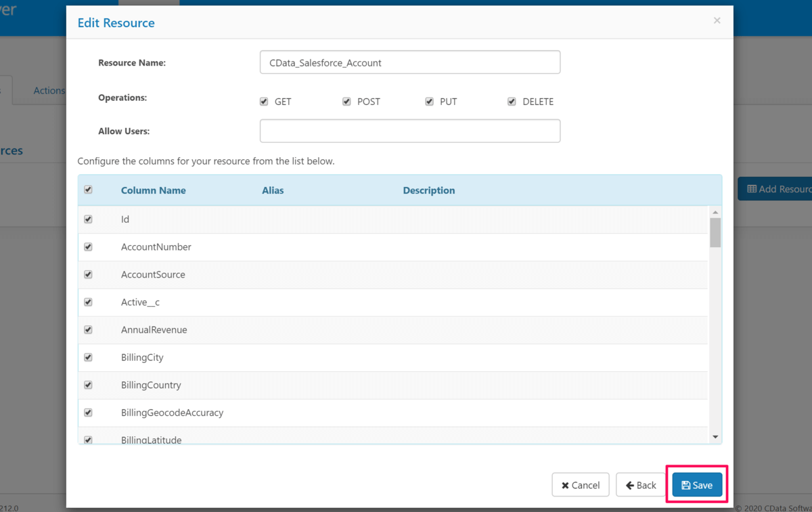Uncheck the BillingCity column checkbox

coord(88,357)
